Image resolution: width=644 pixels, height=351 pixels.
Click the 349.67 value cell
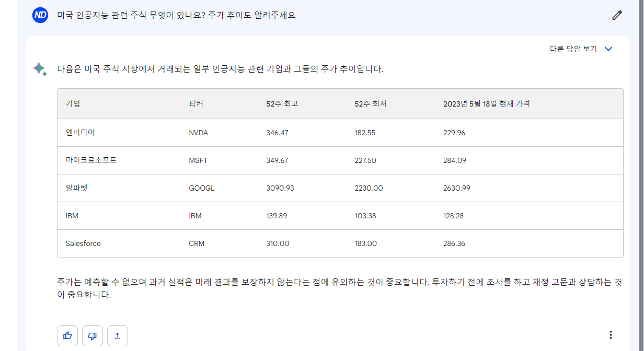[277, 160]
